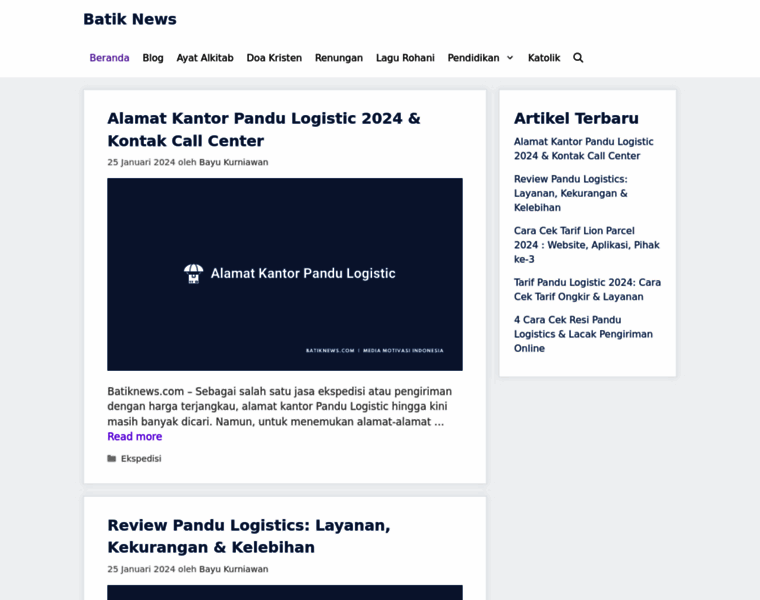Viewport: 760px width, 600px height.
Task: Visit the Katolik menu item
Action: click(x=544, y=58)
